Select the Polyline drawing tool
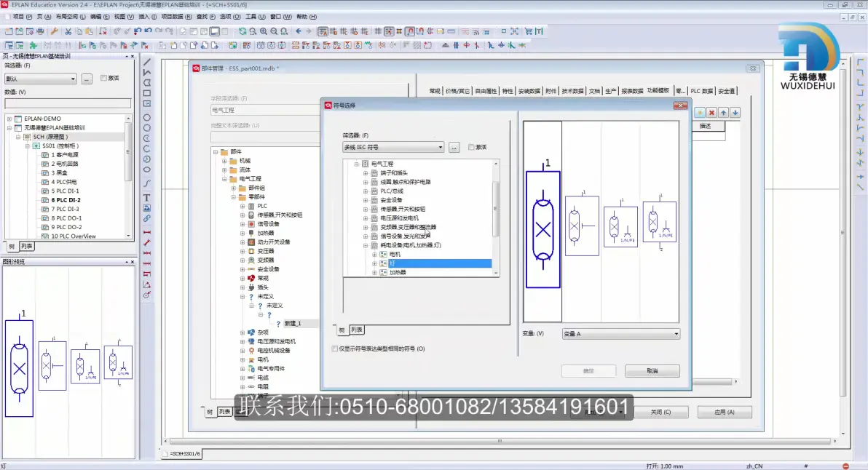This screenshot has width=868, height=470. pyautogui.click(x=146, y=72)
